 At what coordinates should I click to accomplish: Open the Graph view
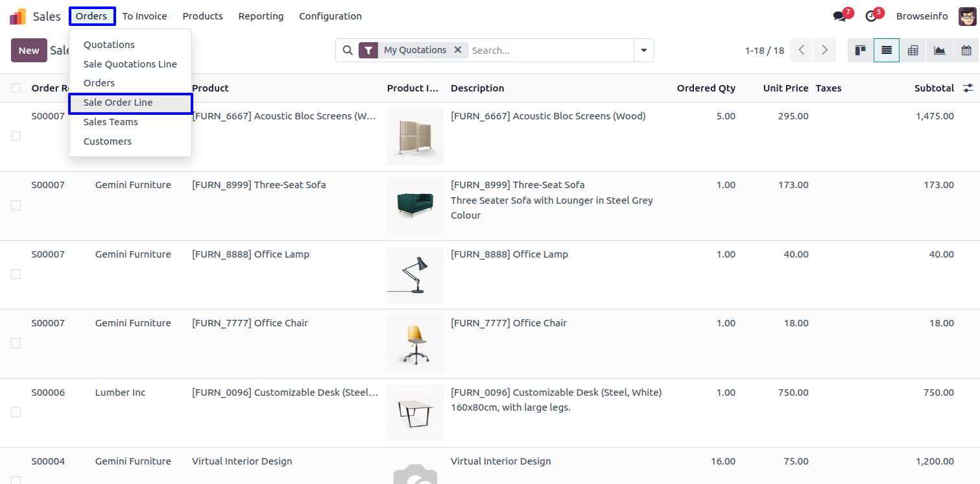pos(939,51)
